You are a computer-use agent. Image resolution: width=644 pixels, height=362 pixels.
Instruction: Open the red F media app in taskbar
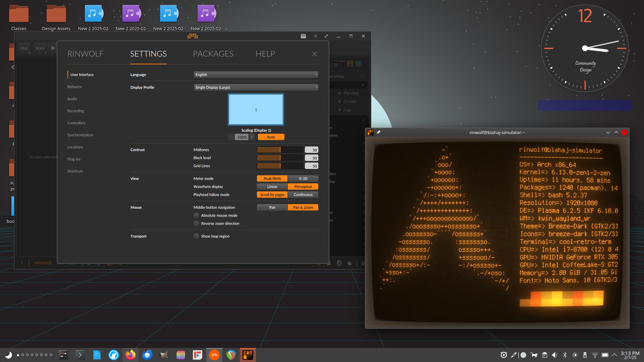(x=198, y=355)
